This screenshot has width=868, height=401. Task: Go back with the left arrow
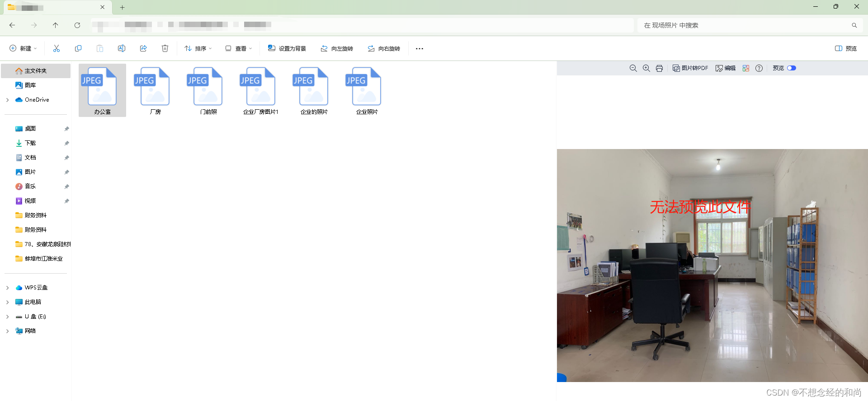12,25
